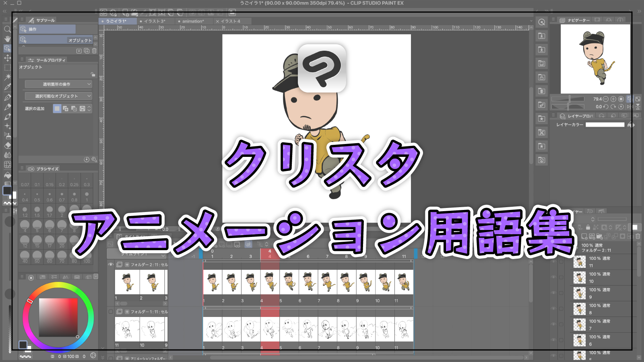
Task: Expand フォルダー 2 timeline track plus icon
Action: 127,265
